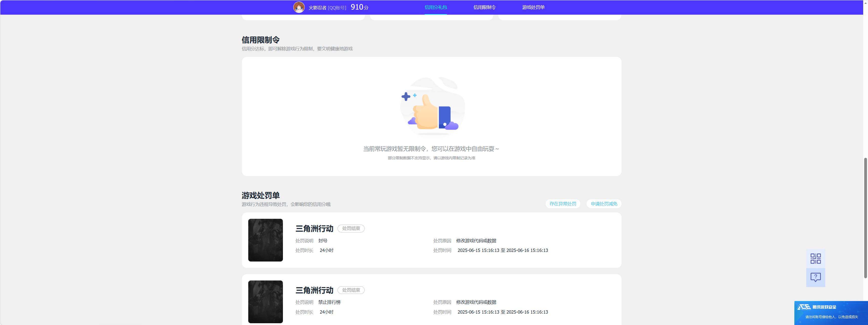
Task: Click the 游戏处罚单 section heading
Action: click(x=260, y=195)
